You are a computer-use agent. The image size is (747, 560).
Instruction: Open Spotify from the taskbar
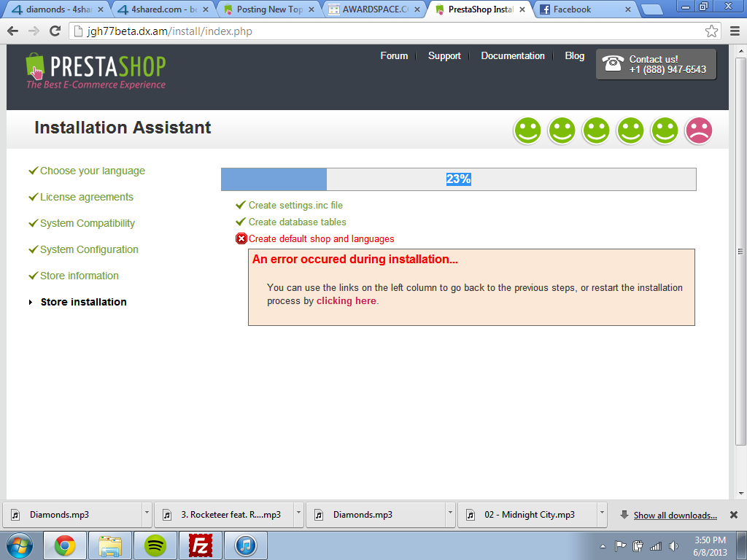click(x=155, y=545)
